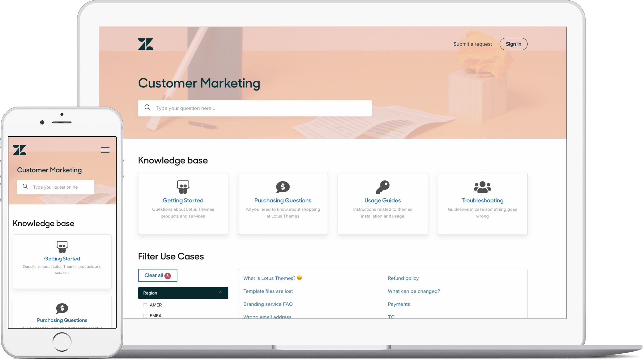Image resolution: width=644 pixels, height=360 pixels.
Task: Click the Troubleshooting users icon
Action: (x=482, y=187)
